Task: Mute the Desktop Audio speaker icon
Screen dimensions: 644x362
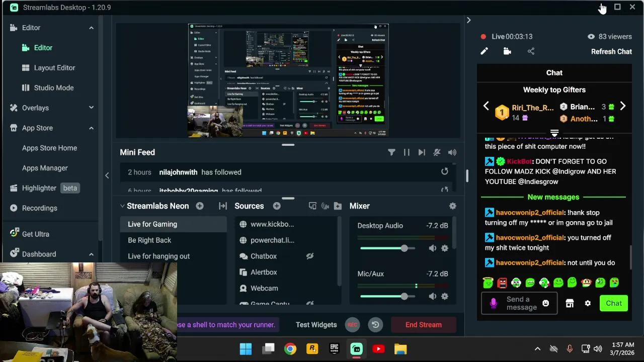Action: (x=433, y=248)
